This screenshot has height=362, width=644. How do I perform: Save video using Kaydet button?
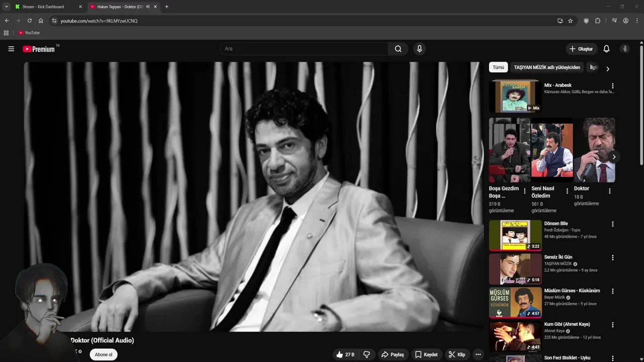coord(426,354)
